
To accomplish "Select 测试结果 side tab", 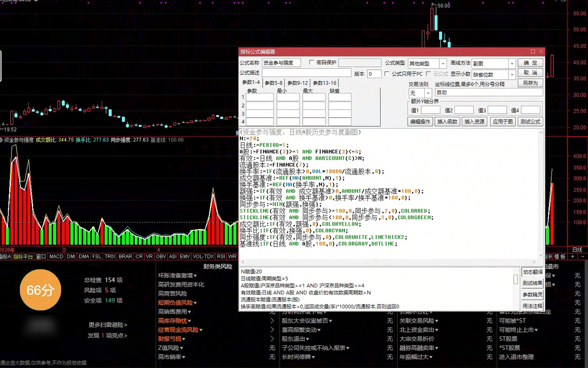I will [532, 283].
